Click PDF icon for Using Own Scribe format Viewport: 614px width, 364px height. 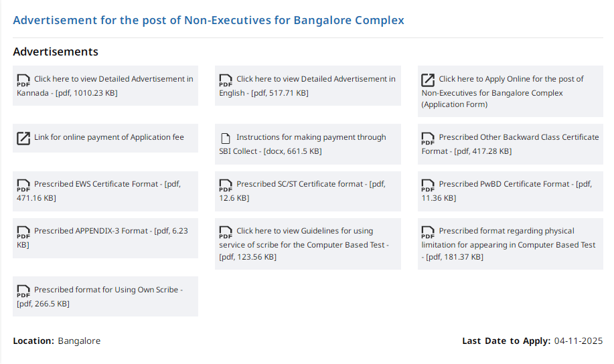(x=23, y=291)
